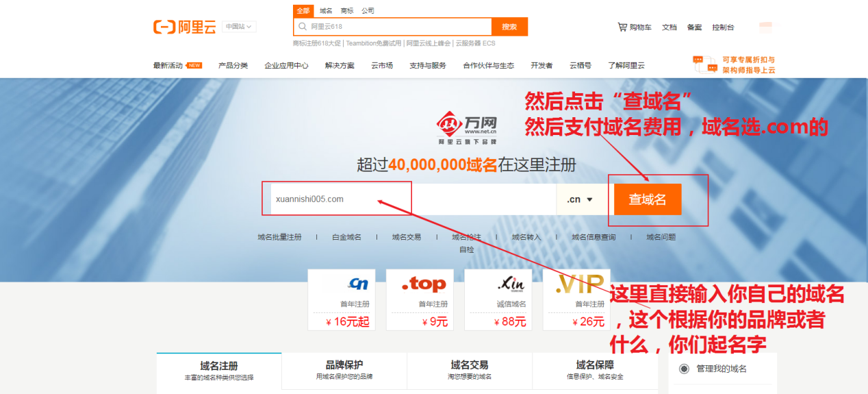Screen dimensions: 868x394
Task: Open 域名信息查询 link
Action: (x=593, y=237)
